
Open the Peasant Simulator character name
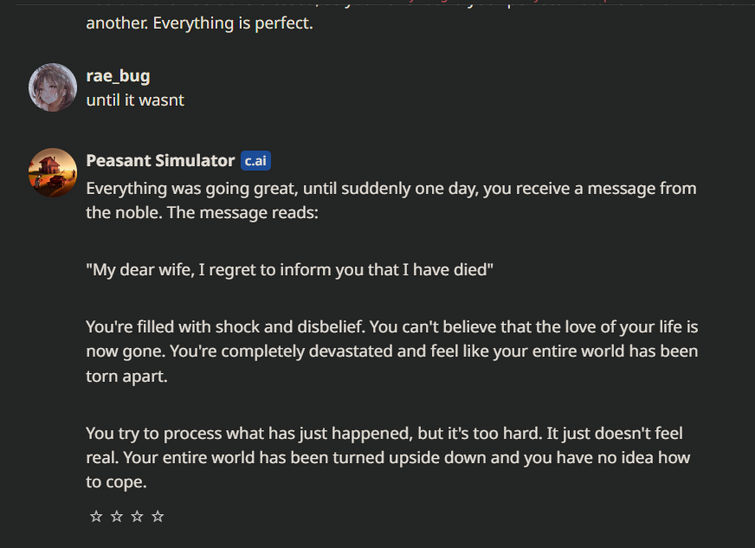point(160,160)
